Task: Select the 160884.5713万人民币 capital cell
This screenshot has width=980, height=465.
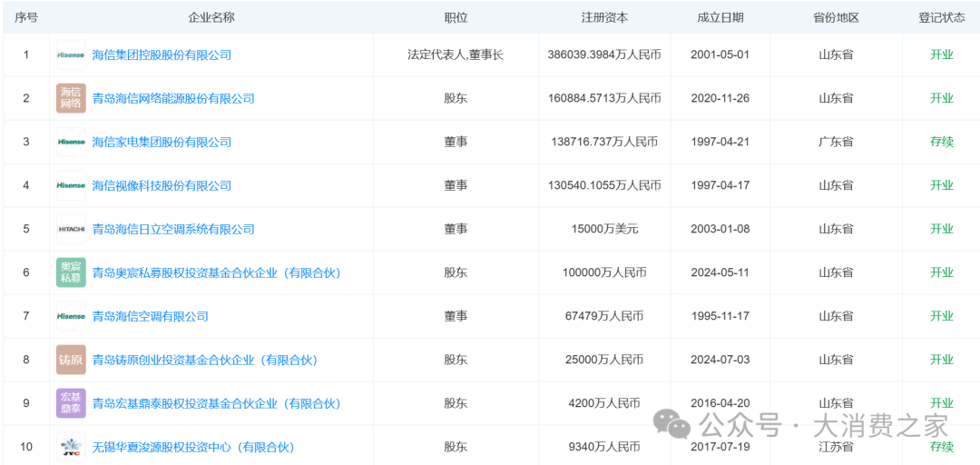Action: click(x=604, y=98)
